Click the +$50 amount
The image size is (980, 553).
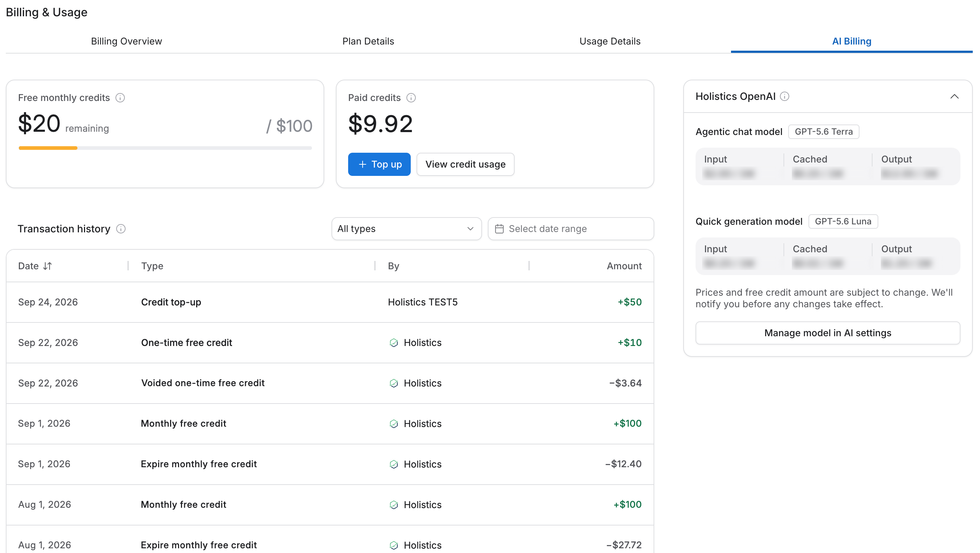click(630, 302)
